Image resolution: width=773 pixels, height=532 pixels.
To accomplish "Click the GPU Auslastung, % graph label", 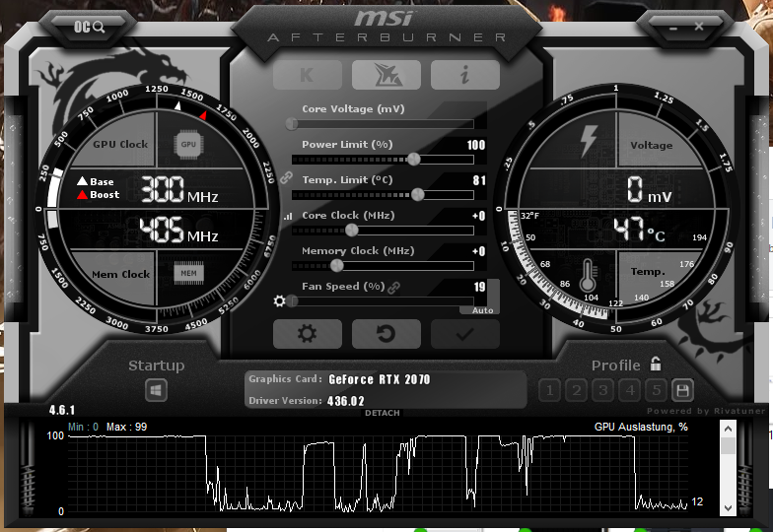I will 641,427.
